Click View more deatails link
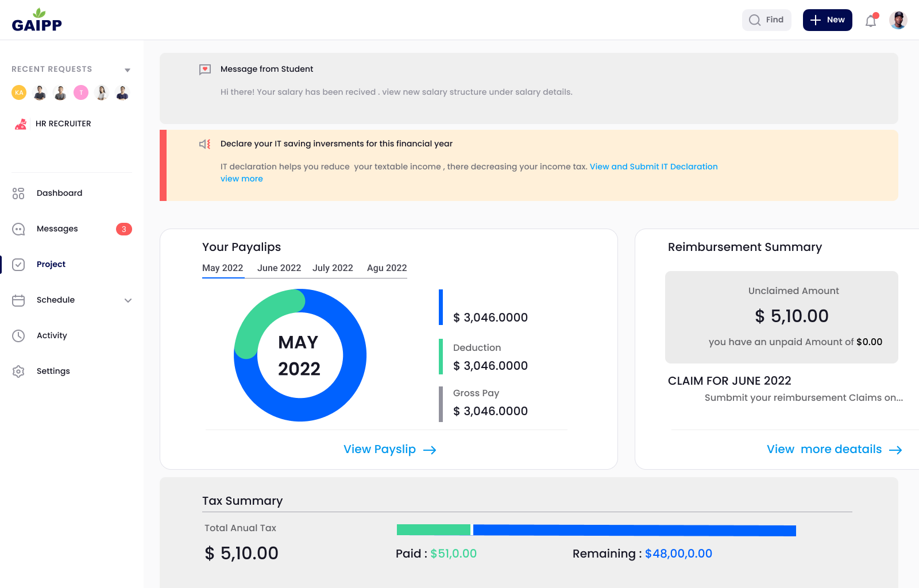This screenshot has width=919, height=588. 824,450
